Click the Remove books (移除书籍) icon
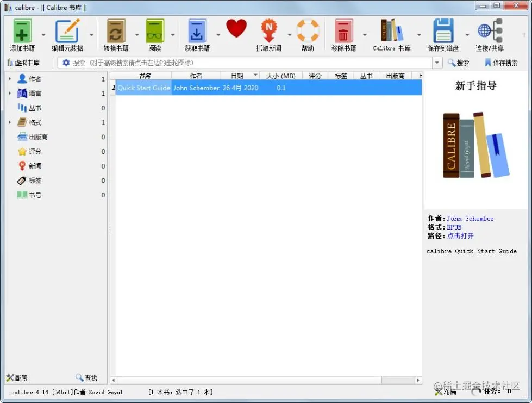The image size is (532, 403). (x=343, y=31)
